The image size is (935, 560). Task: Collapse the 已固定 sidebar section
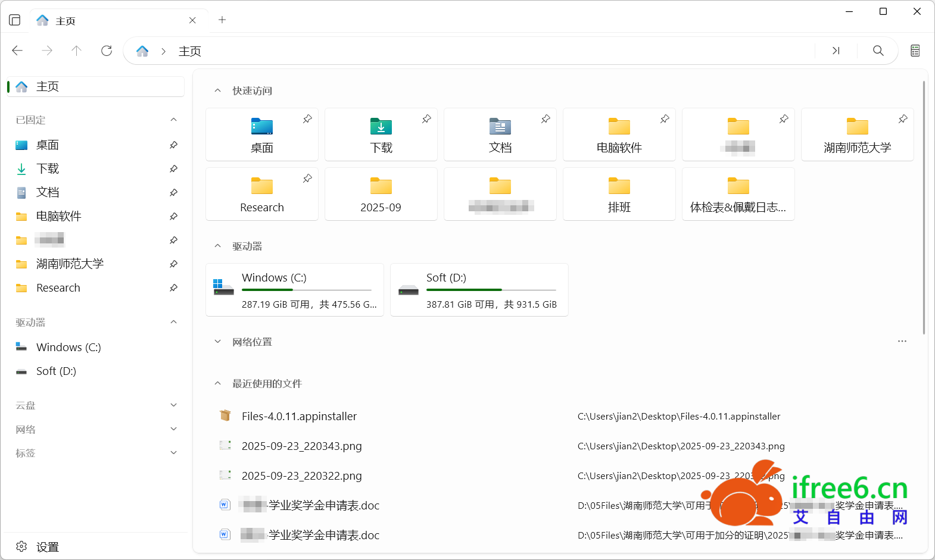point(173,120)
